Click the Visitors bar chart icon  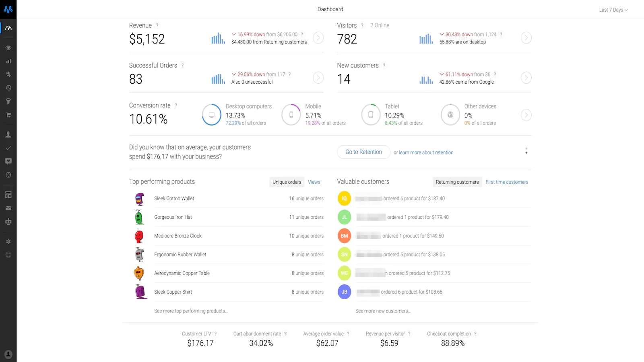tap(426, 38)
